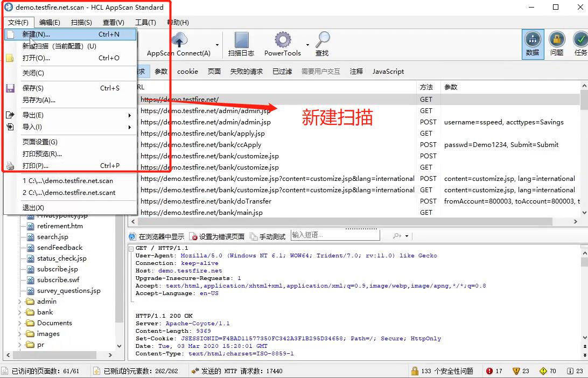
Task: Sort by 参数 column header
Action: tap(451, 87)
